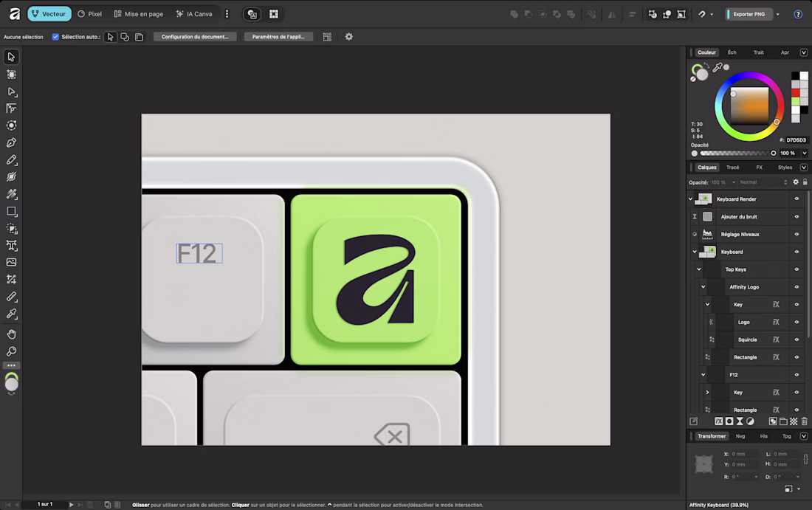
Task: Click the Paramètres de l'appli button
Action: point(278,37)
